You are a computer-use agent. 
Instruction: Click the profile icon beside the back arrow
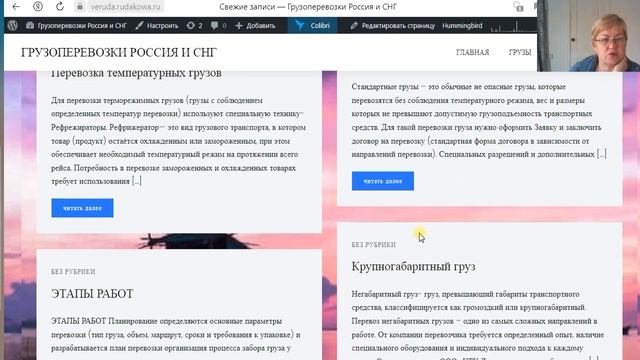(38, 7)
